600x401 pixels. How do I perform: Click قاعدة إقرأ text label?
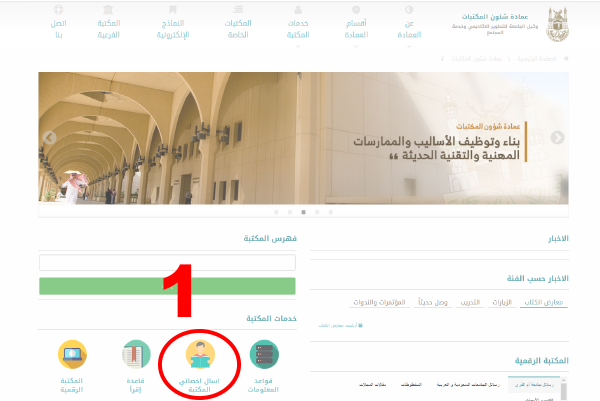pyautogui.click(x=135, y=385)
